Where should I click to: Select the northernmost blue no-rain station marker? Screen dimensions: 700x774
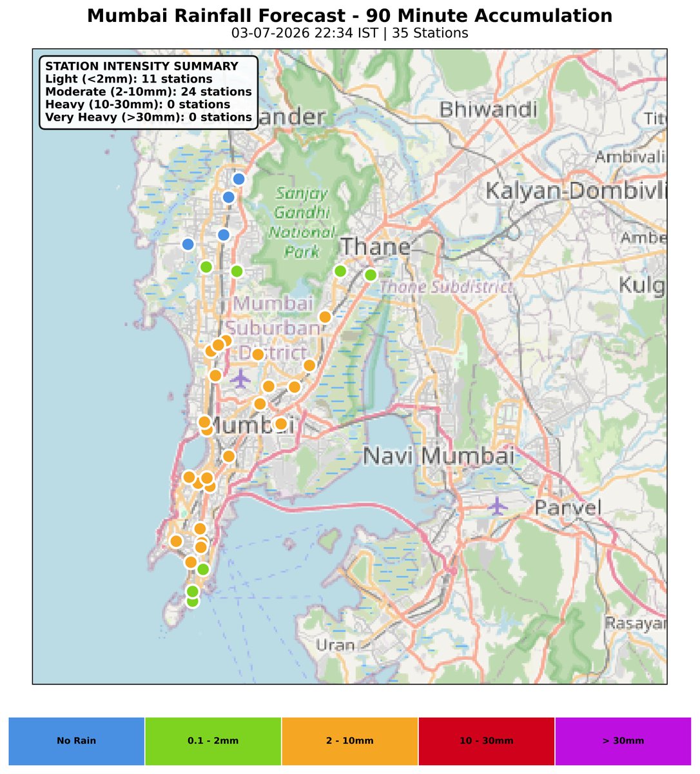click(x=239, y=179)
